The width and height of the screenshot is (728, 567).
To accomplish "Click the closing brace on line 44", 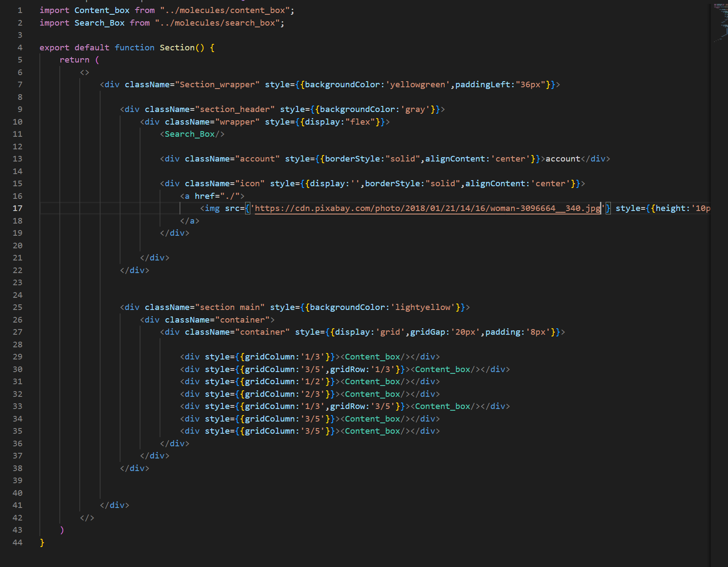I will [42, 543].
